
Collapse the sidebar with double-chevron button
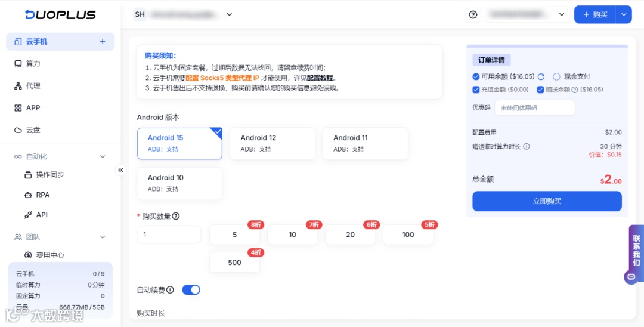(120, 170)
